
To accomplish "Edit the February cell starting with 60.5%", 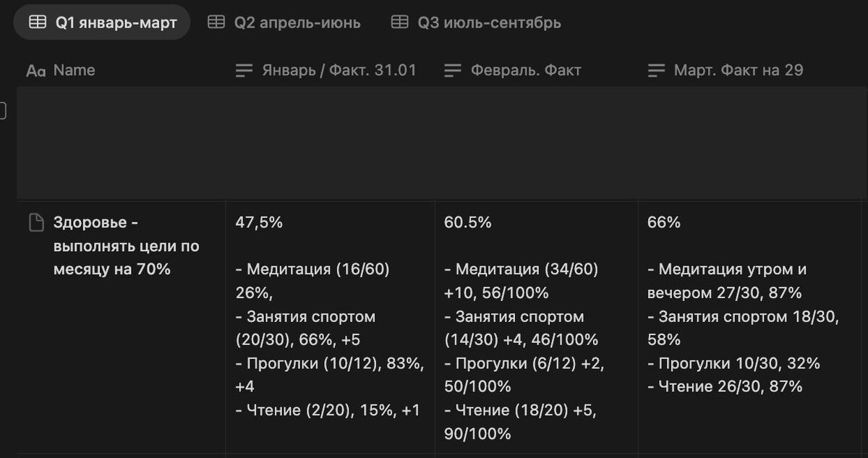I will pyautogui.click(x=535, y=326).
